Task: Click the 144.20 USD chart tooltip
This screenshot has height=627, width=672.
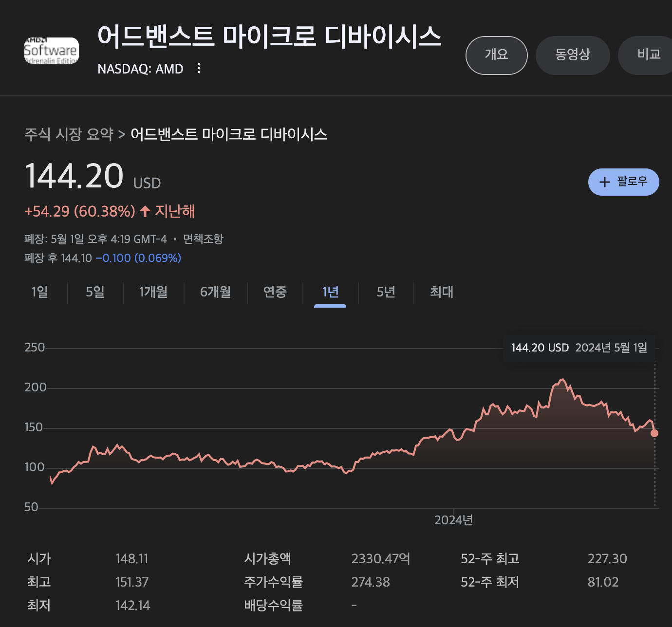Action: tap(579, 348)
